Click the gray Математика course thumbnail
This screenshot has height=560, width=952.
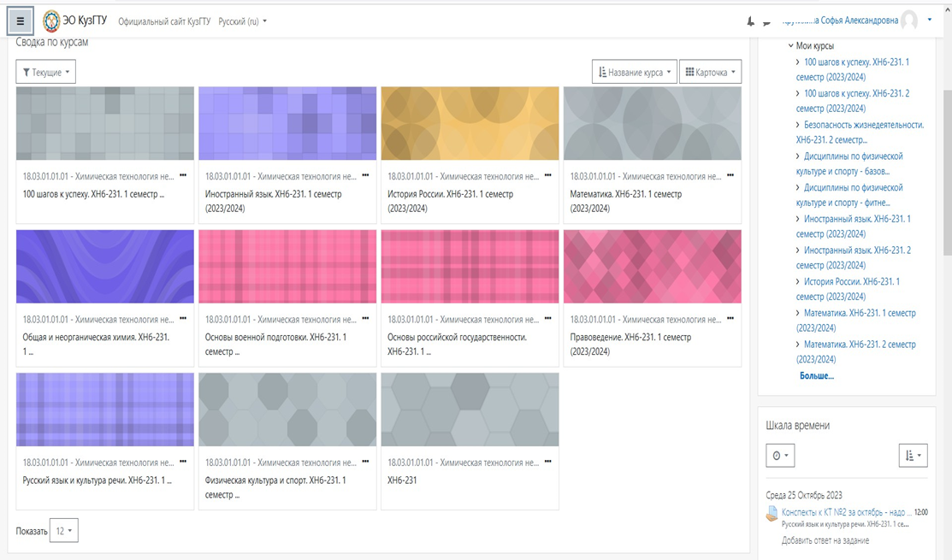[x=652, y=123]
